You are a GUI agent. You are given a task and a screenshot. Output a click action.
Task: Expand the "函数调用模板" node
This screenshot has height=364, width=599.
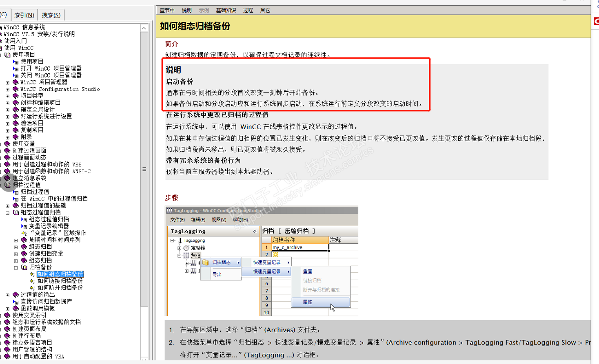point(7,309)
